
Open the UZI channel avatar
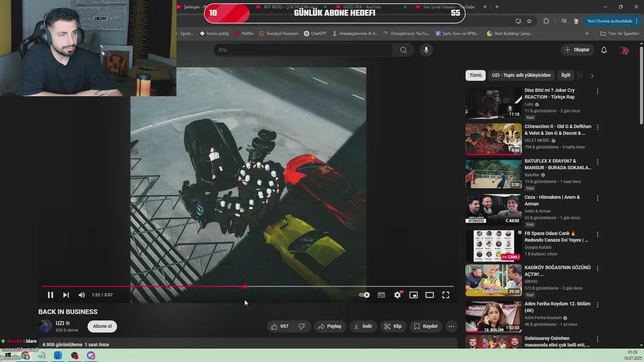click(46, 326)
